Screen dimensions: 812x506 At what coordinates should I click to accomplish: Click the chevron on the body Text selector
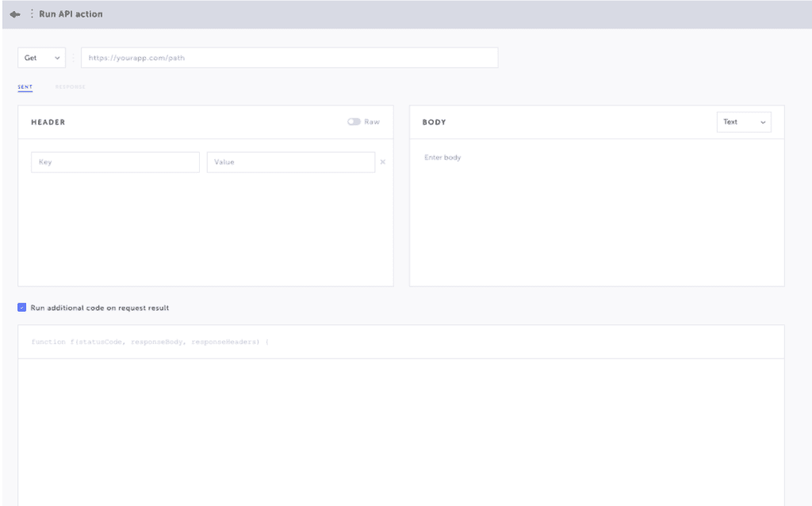(x=763, y=122)
